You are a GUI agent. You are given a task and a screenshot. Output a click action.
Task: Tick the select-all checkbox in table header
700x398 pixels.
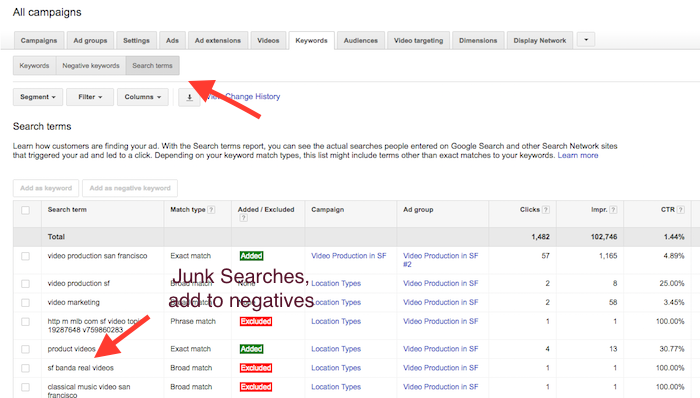(25, 210)
